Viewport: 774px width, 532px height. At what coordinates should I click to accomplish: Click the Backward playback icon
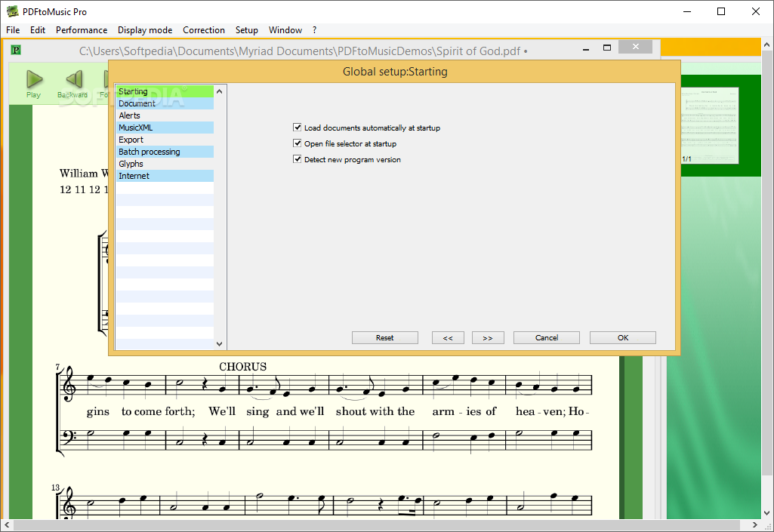(x=72, y=79)
